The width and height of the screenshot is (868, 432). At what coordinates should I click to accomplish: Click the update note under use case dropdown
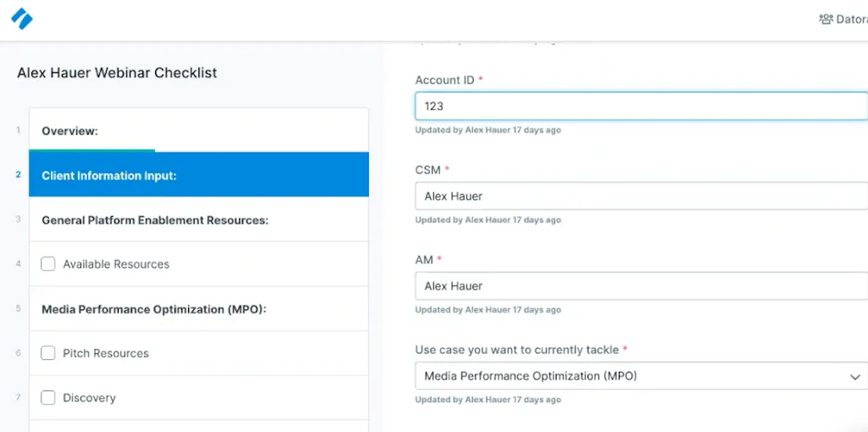click(487, 399)
